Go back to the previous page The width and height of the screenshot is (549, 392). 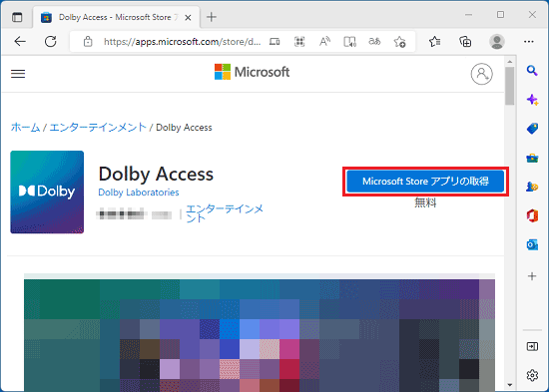20,42
